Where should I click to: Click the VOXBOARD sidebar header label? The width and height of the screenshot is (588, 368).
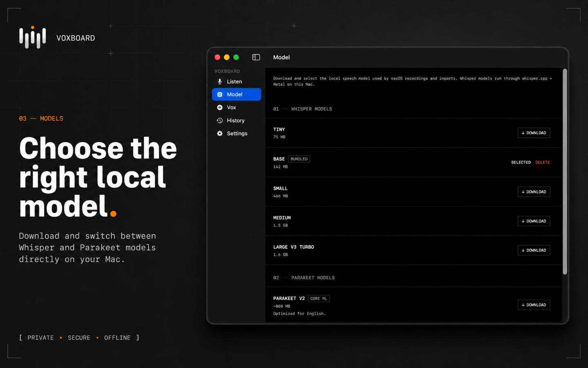[227, 71]
